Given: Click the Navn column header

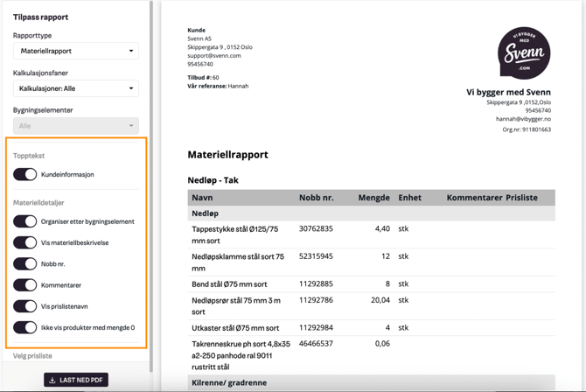Looking at the screenshot, I should pos(202,198).
